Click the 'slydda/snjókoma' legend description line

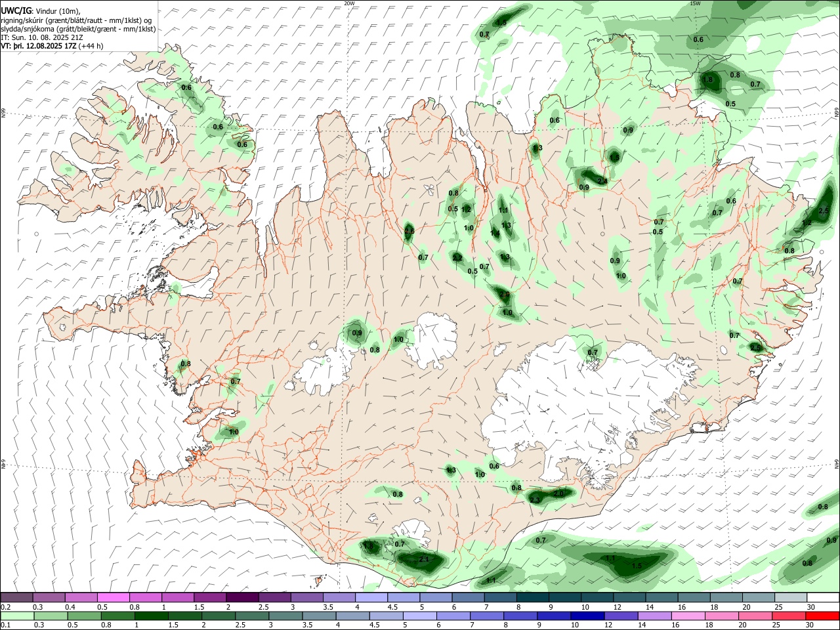[78, 29]
